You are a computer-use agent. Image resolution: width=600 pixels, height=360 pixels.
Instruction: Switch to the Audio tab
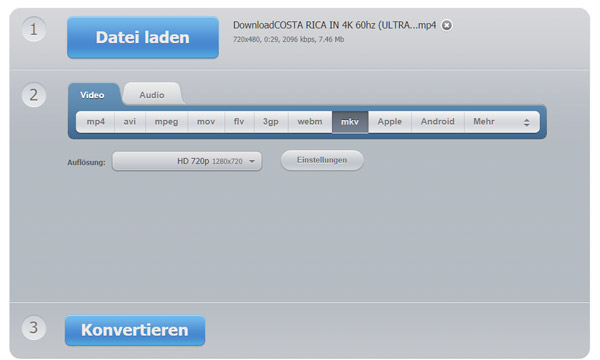tap(152, 95)
